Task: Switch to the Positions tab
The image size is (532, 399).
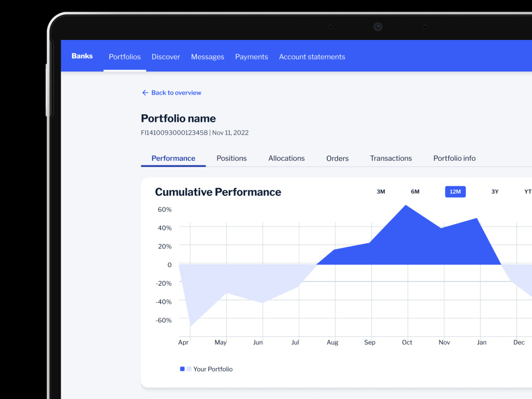Action: coord(231,158)
